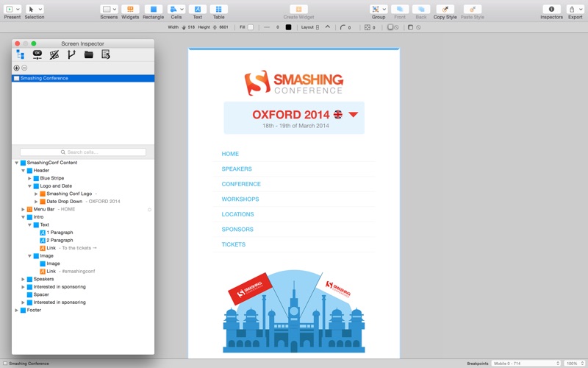
Task: Open the Present dropdown arrow
Action: click(18, 9)
